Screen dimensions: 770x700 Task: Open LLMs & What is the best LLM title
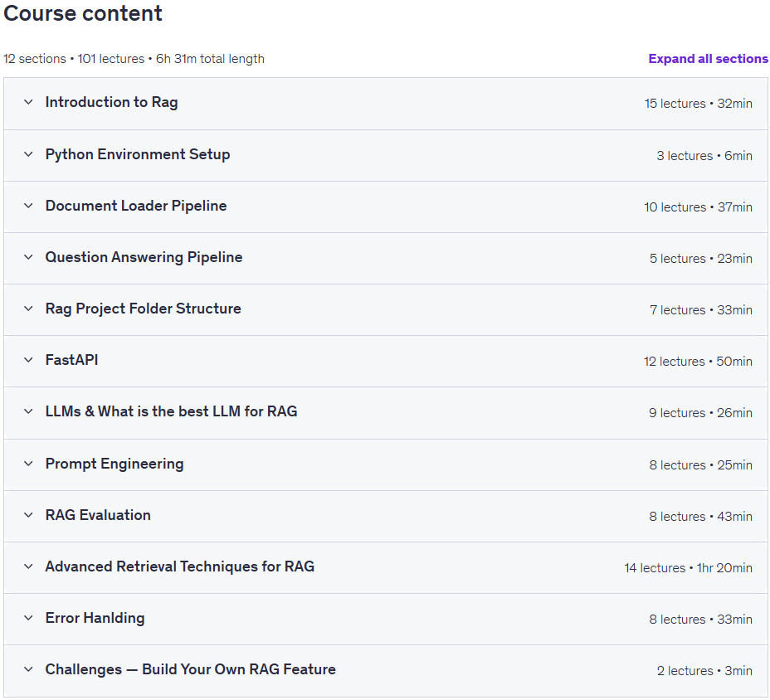(171, 411)
